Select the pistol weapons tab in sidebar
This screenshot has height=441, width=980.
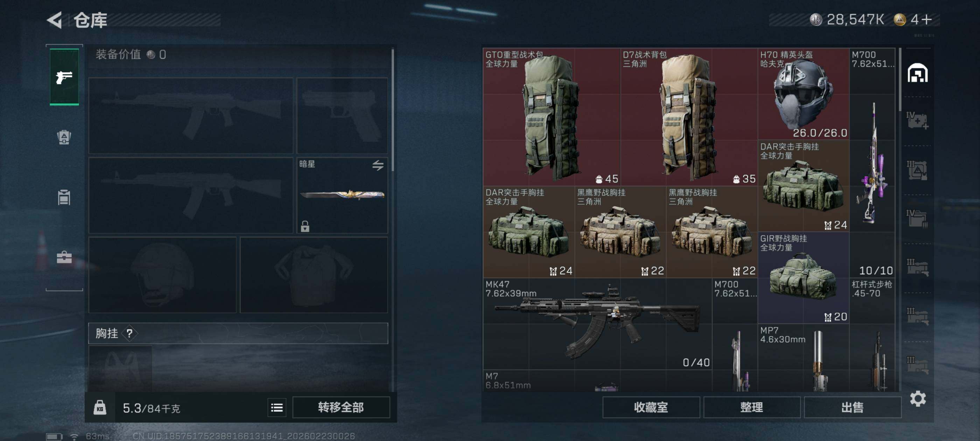(x=64, y=77)
